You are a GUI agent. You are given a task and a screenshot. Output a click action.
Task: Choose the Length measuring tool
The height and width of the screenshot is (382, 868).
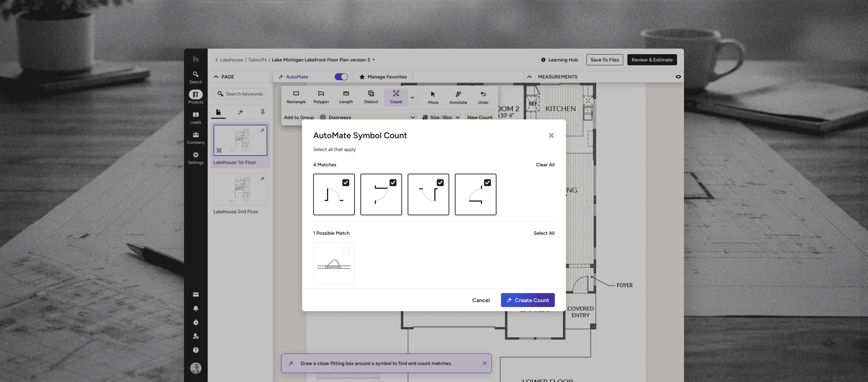coord(346,97)
